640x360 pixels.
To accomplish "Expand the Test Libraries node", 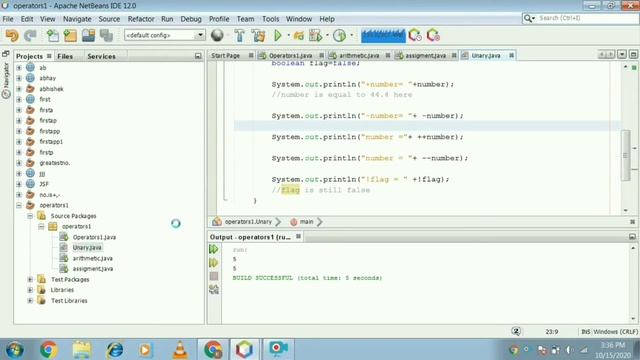I will [30, 300].
